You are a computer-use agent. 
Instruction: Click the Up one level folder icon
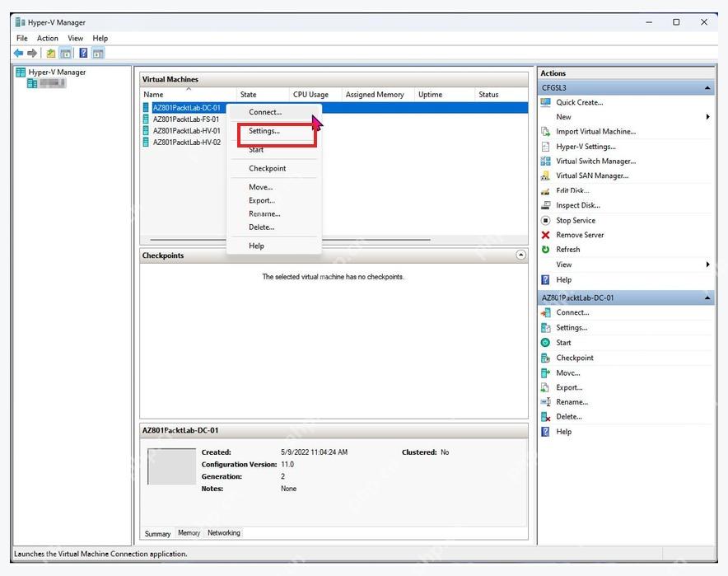point(50,54)
